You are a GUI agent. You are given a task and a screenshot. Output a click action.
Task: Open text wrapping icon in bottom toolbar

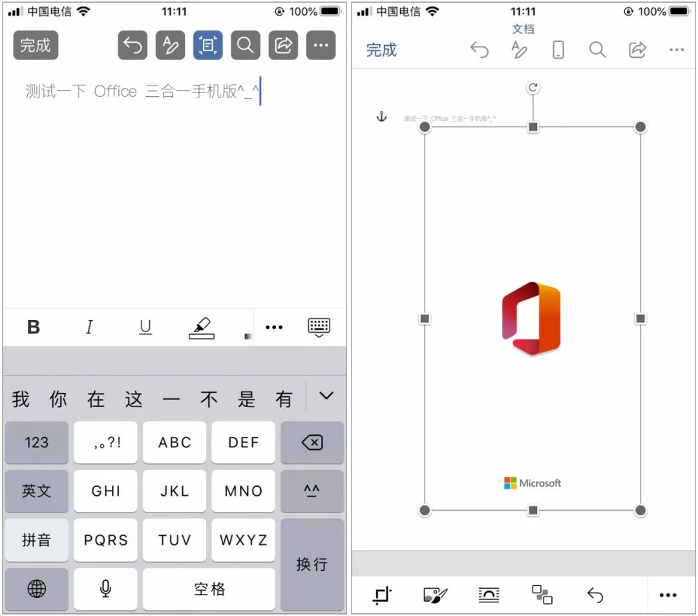point(489,595)
